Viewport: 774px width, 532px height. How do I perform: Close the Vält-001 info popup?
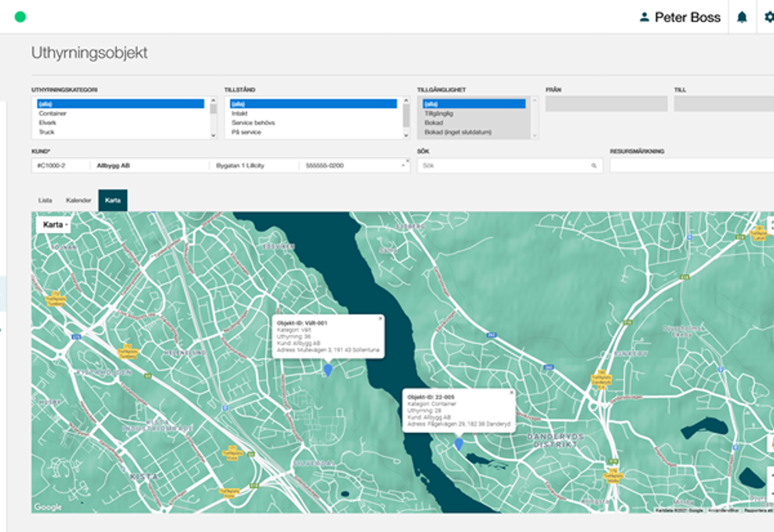[380, 319]
